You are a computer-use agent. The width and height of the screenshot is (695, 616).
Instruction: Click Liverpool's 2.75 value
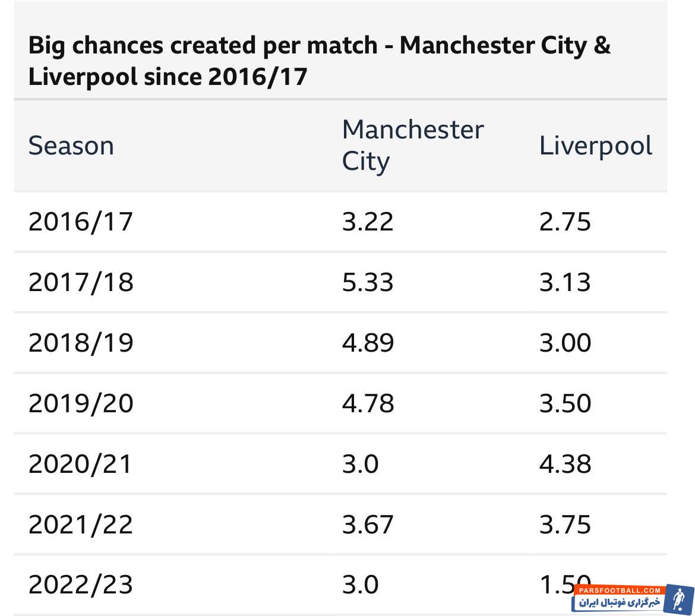point(564,222)
